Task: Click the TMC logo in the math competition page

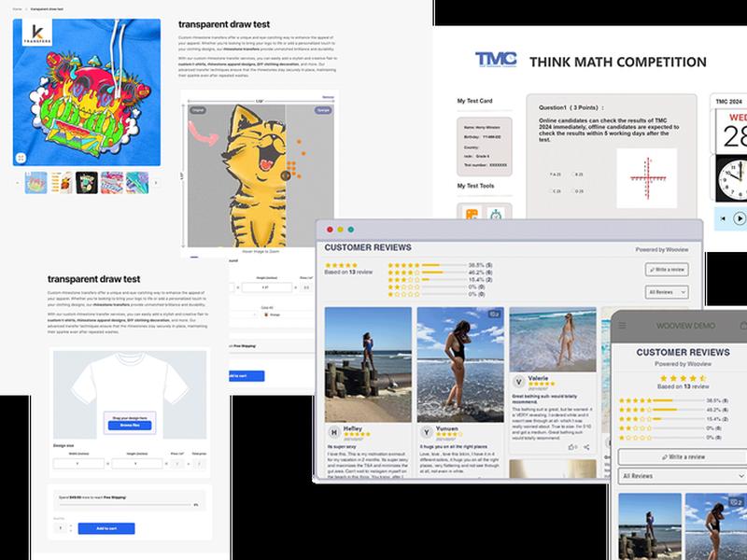Action: 496,60
